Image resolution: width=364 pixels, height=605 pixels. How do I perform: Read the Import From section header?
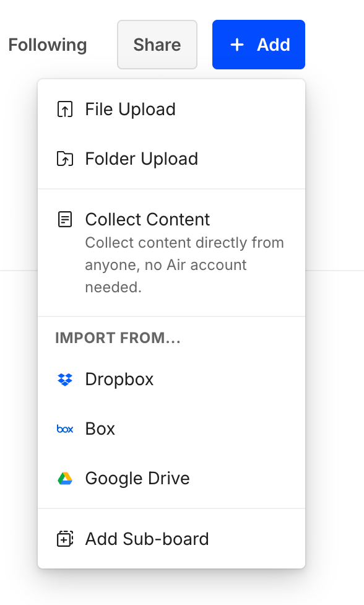(118, 338)
